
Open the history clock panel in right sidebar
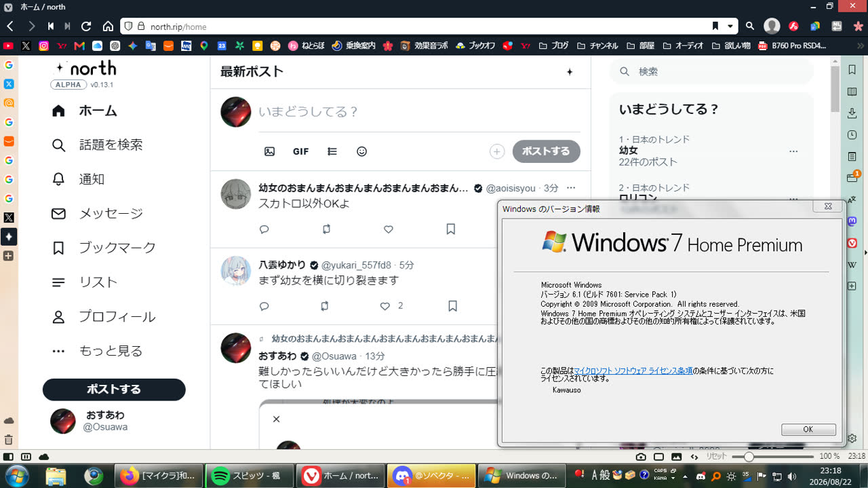click(x=852, y=135)
